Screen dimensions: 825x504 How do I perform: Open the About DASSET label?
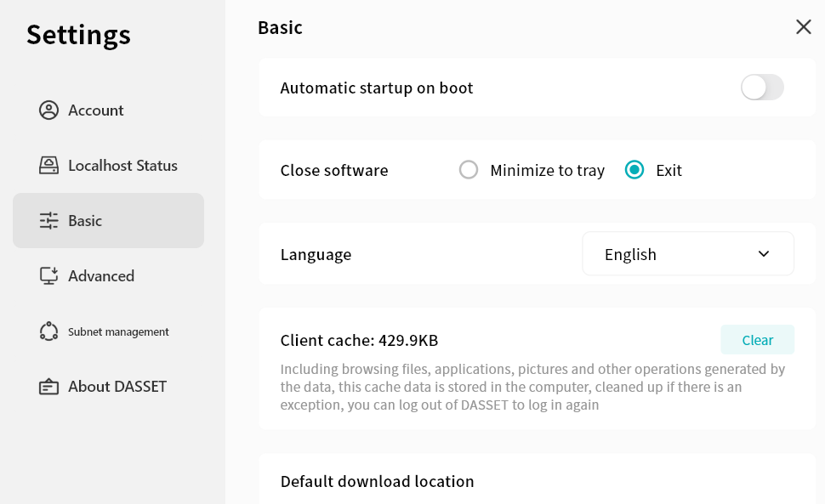point(117,387)
